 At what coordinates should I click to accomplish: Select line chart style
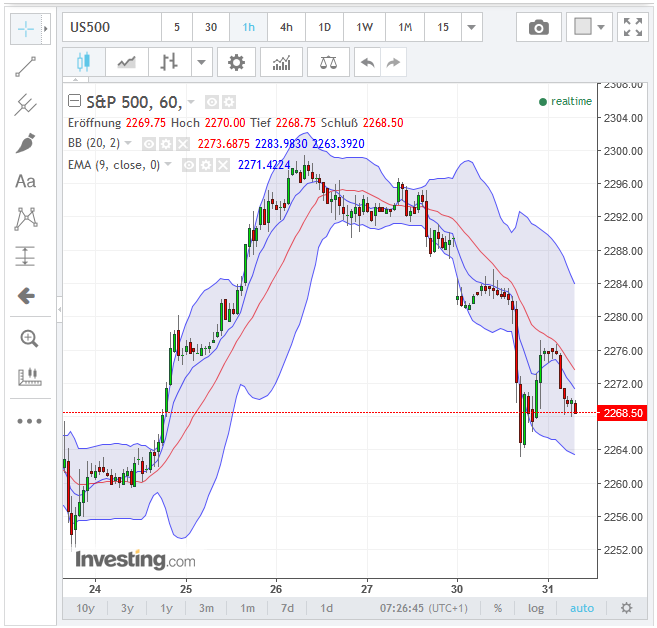click(x=127, y=62)
